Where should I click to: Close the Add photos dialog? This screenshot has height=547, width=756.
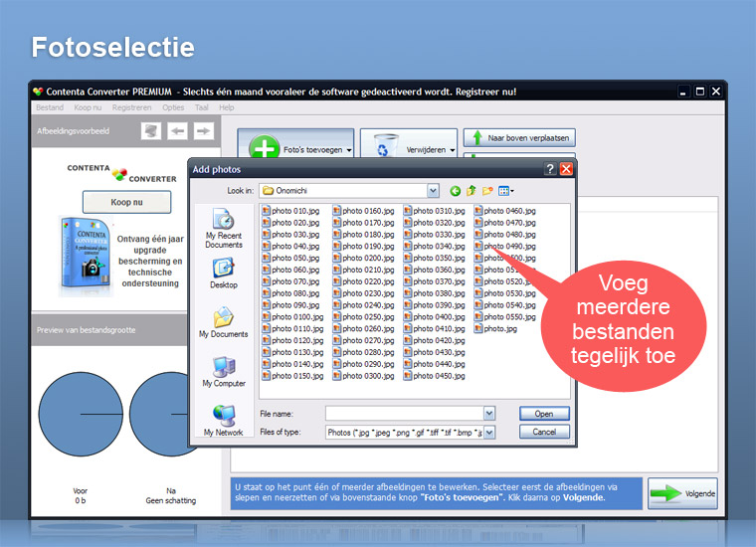coord(566,169)
